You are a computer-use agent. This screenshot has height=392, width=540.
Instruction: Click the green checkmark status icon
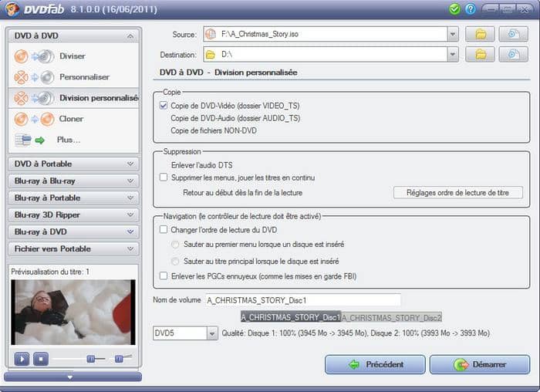[x=454, y=8]
